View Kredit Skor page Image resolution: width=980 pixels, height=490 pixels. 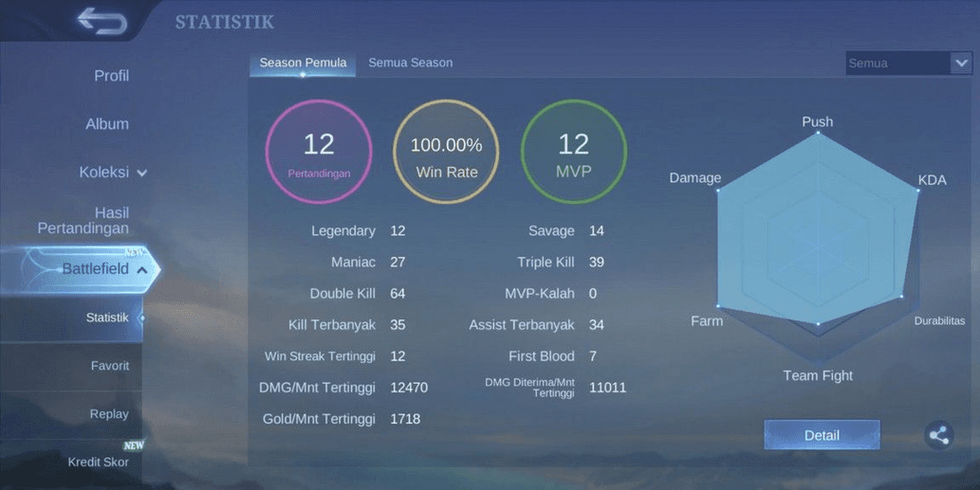(98, 462)
